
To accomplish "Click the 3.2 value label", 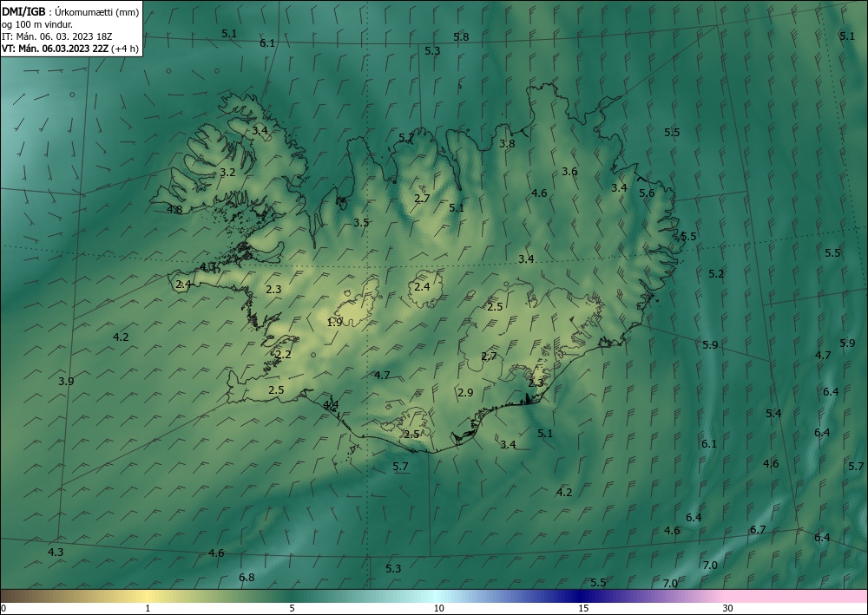I will 227,173.
